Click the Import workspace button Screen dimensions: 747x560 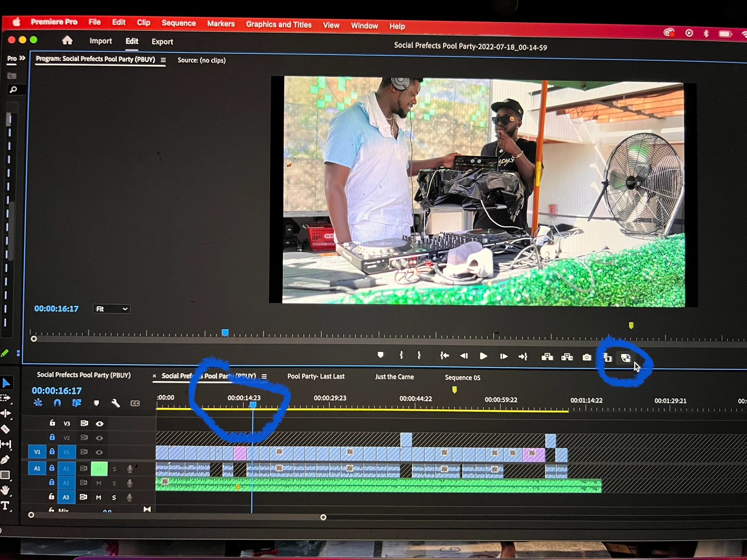(x=100, y=41)
